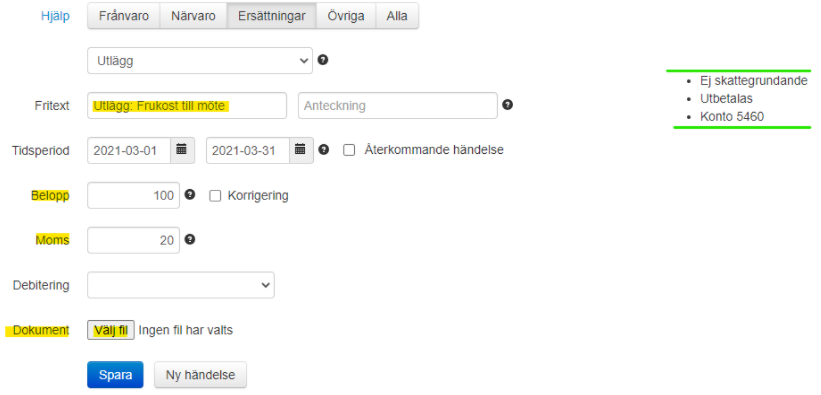The image size is (821, 395).
Task: Open the Övriga tab
Action: click(346, 16)
